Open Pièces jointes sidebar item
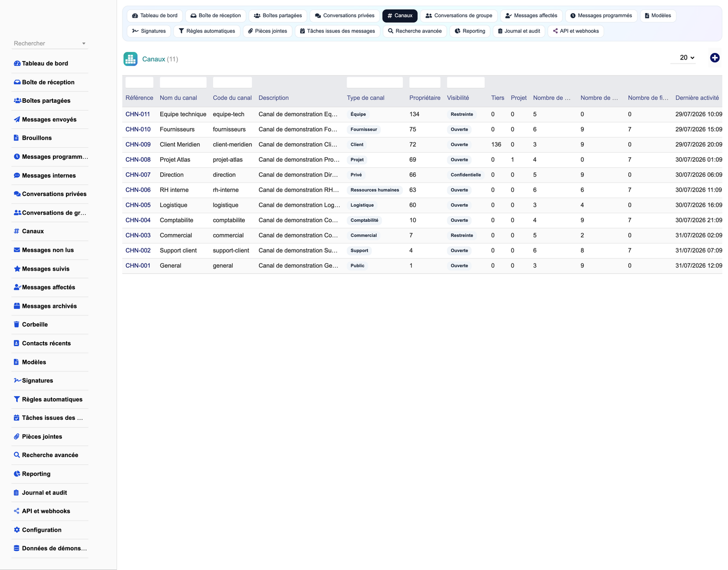728x570 pixels. (50, 436)
